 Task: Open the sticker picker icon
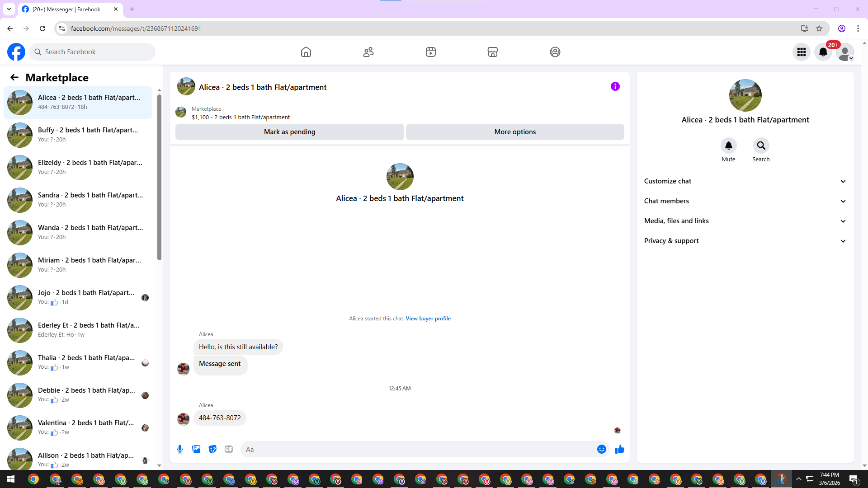tap(212, 449)
